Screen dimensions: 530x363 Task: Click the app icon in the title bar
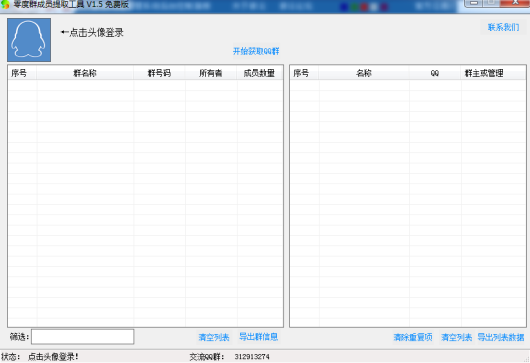(5, 4)
